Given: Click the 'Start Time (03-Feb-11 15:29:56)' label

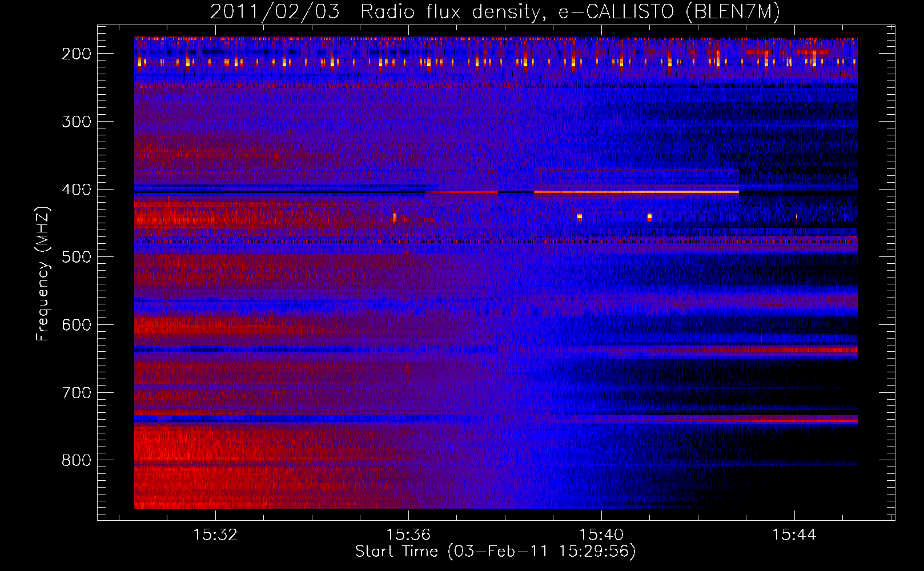Looking at the screenshot, I should coord(495,552).
